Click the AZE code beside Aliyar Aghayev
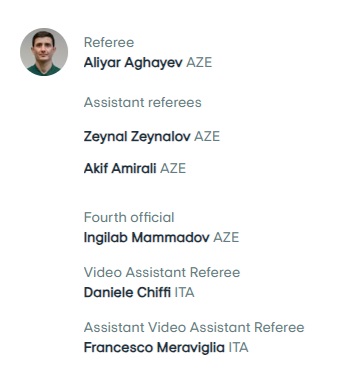The width and height of the screenshot is (364, 385). click(199, 62)
